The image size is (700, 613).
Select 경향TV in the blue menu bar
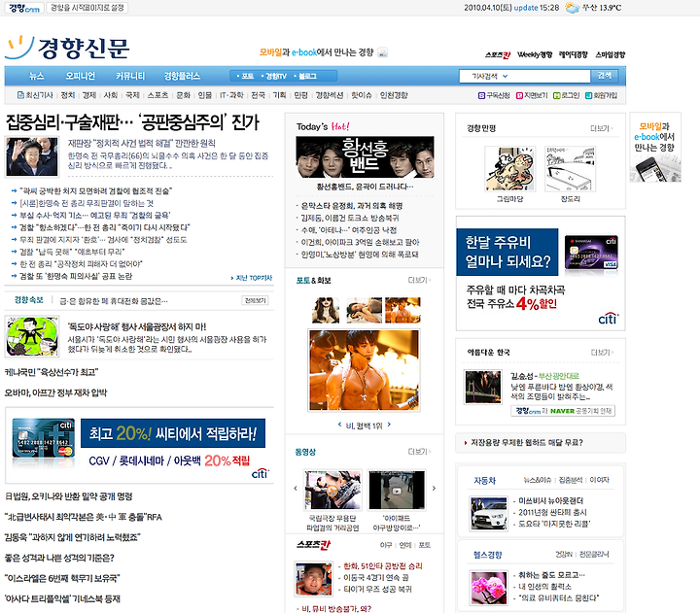(274, 77)
